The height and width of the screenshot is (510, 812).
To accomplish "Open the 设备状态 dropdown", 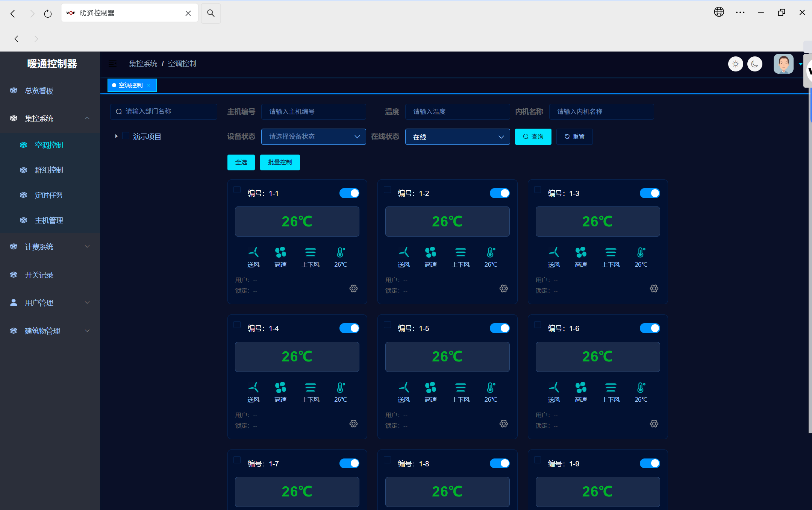I will coord(314,137).
